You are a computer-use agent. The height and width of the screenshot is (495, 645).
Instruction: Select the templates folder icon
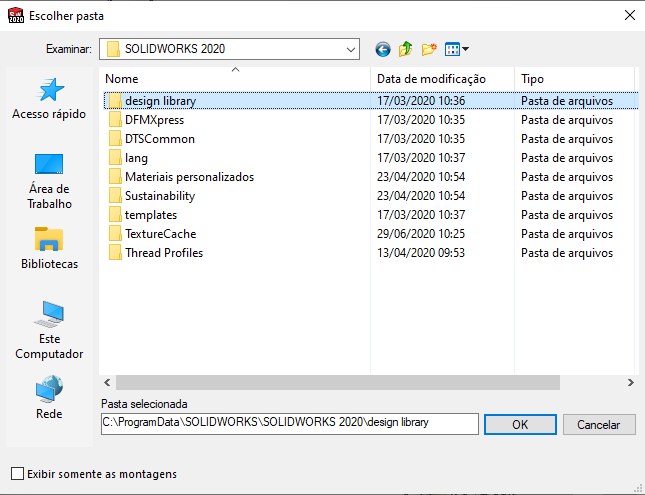(x=115, y=214)
